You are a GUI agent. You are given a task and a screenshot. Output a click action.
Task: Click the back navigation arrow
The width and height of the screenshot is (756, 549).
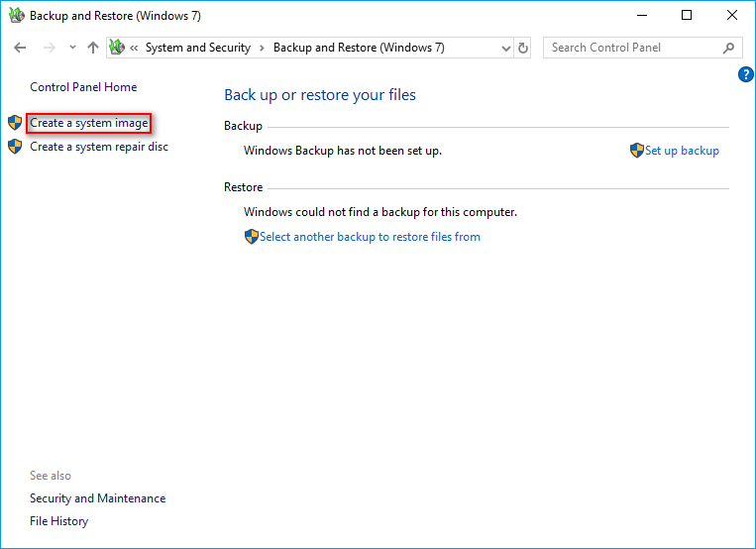(x=20, y=48)
